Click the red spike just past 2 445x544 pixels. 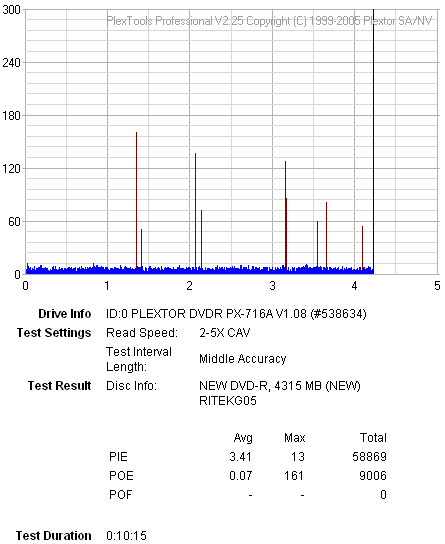pos(195,210)
